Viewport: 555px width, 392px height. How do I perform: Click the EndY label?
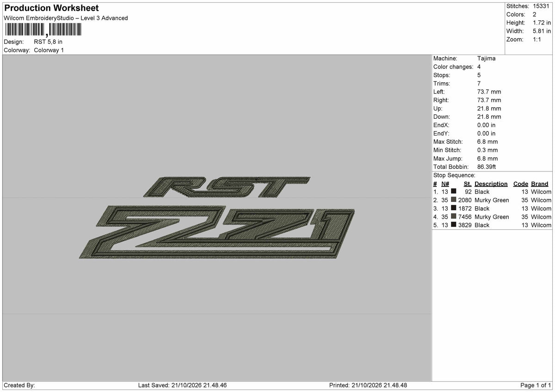point(441,134)
